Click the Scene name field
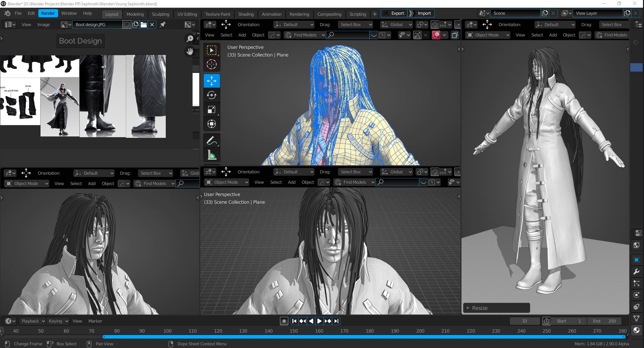Screen dimensions: 644x348 (x=516, y=13)
